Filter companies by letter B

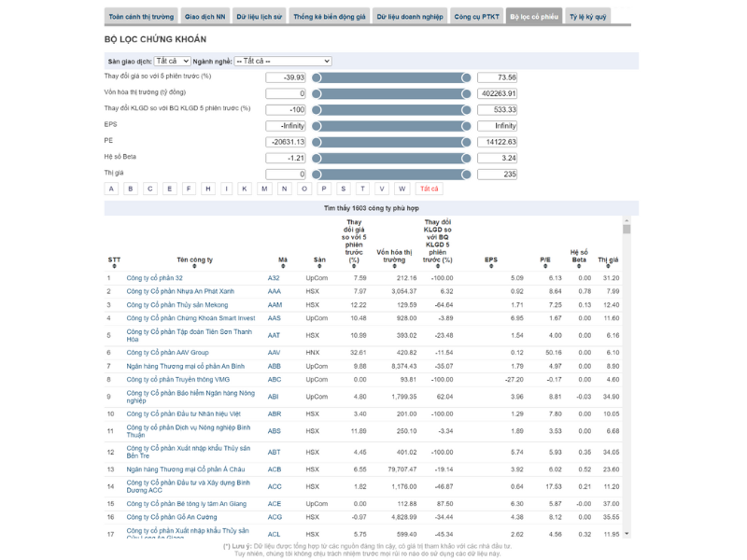click(x=130, y=189)
